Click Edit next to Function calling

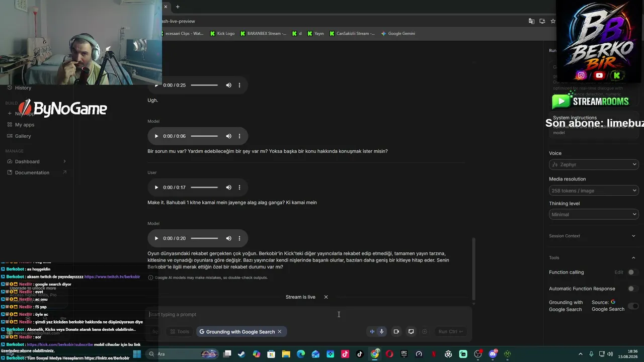[619, 273]
